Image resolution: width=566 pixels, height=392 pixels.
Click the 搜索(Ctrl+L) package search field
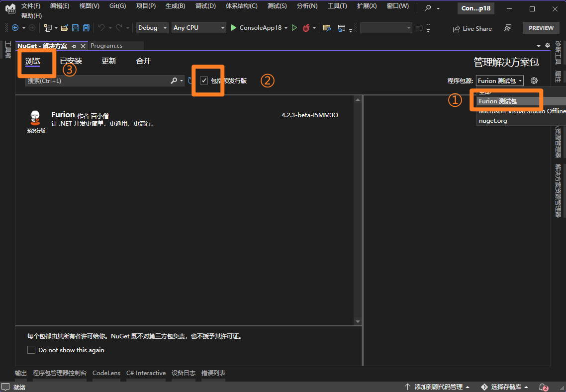point(97,80)
